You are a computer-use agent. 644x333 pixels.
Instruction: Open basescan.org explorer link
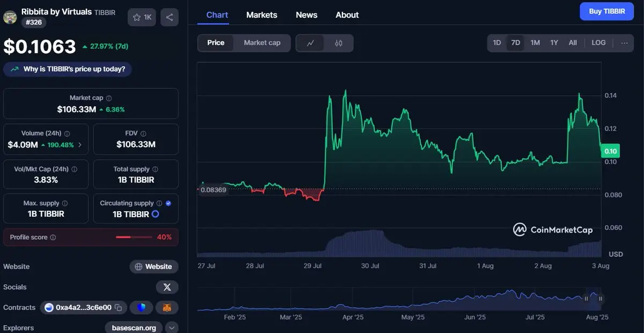click(134, 328)
